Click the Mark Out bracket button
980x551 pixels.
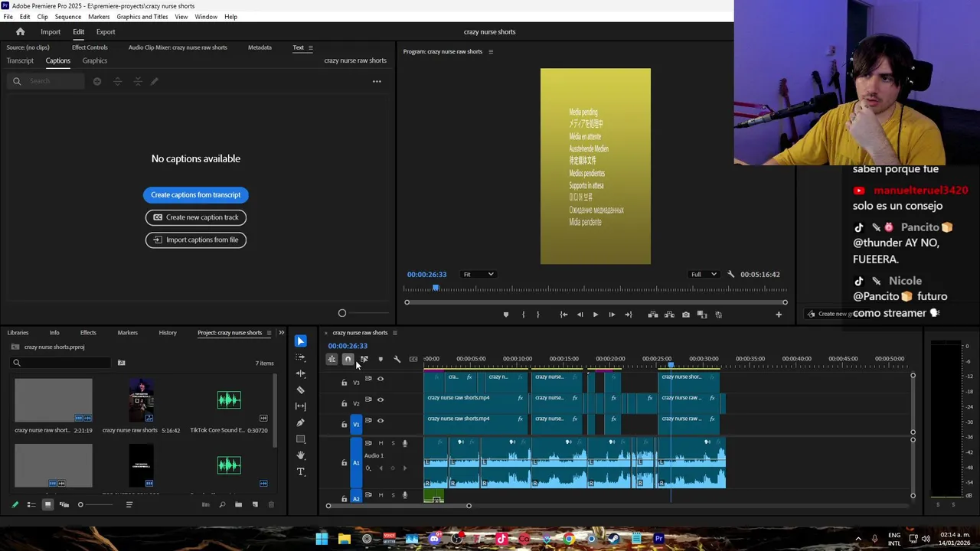[x=537, y=315]
